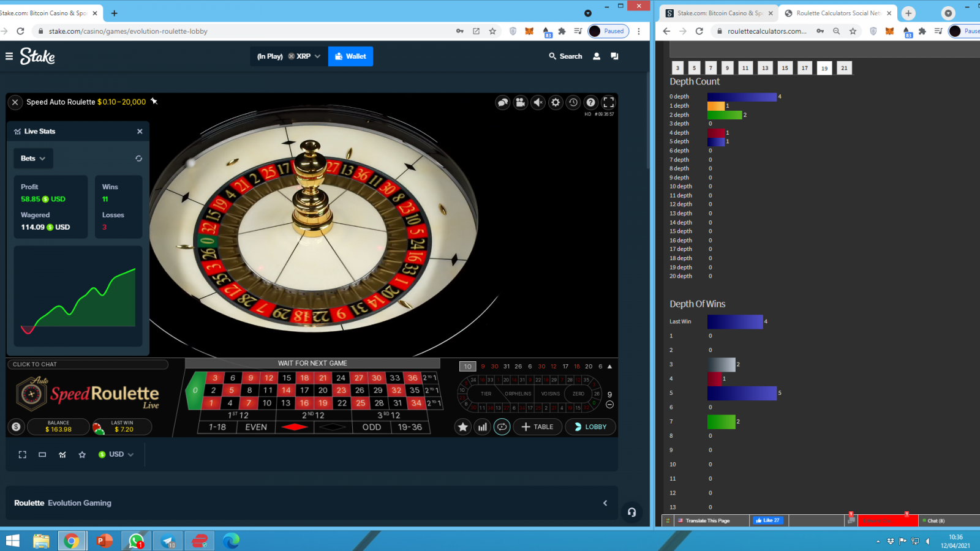The image size is (980, 551).
Task: Bet on EVEN
Action: 256,427
